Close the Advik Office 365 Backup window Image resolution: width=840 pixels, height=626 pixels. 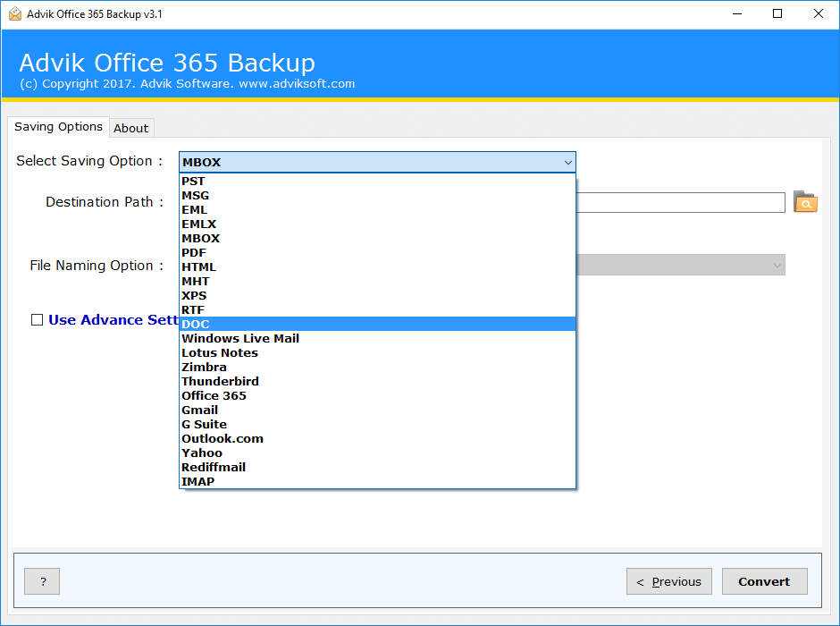[818, 14]
